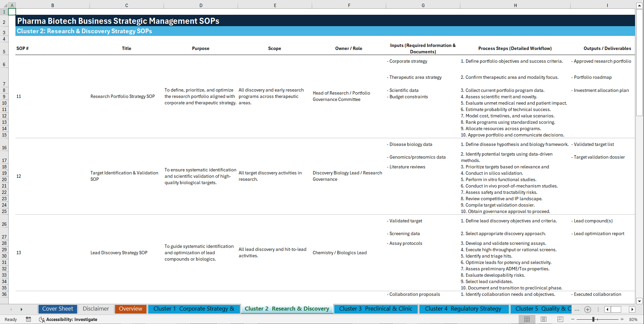Switch to Cluster 3 Preclinical & Clinic tab

(375, 309)
